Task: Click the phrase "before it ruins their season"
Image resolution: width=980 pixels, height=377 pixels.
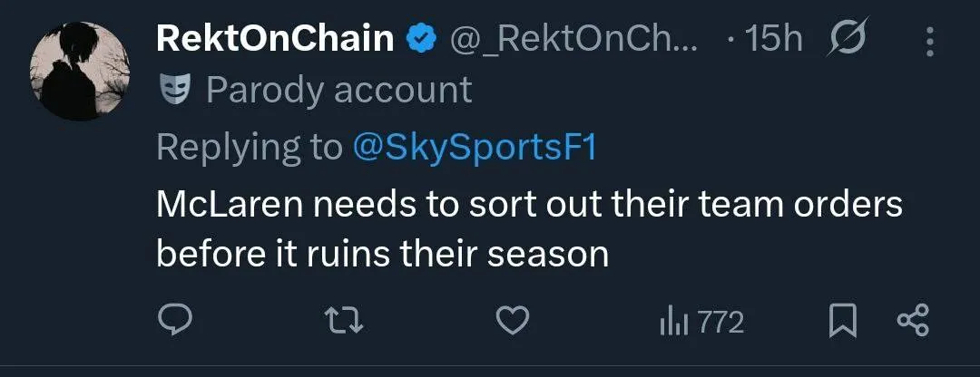Action: click(382, 255)
